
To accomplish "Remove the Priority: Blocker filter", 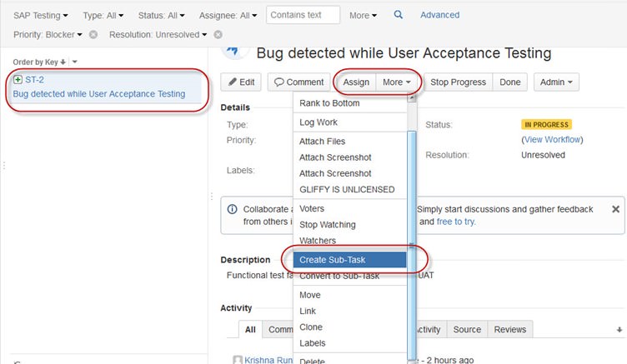I will pyautogui.click(x=93, y=35).
